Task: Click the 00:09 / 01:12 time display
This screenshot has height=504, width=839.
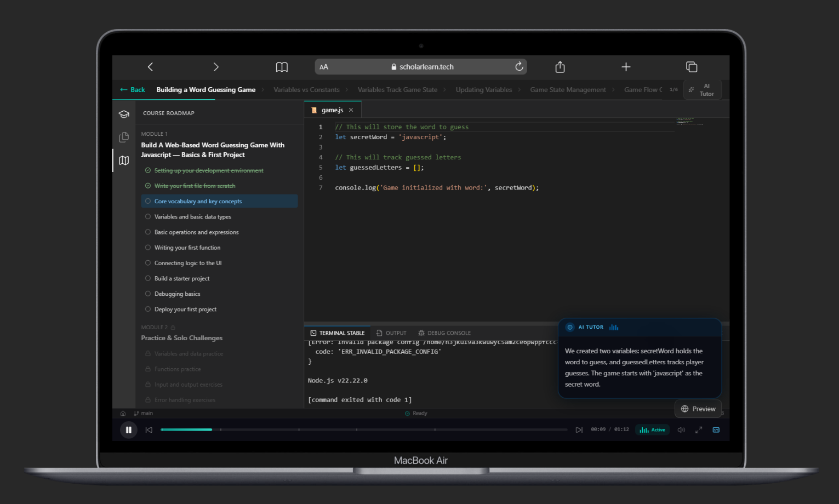Action: point(610,429)
